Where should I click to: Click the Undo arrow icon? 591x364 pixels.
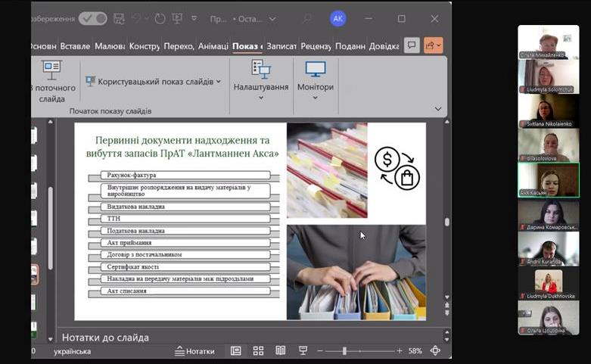tap(136, 18)
